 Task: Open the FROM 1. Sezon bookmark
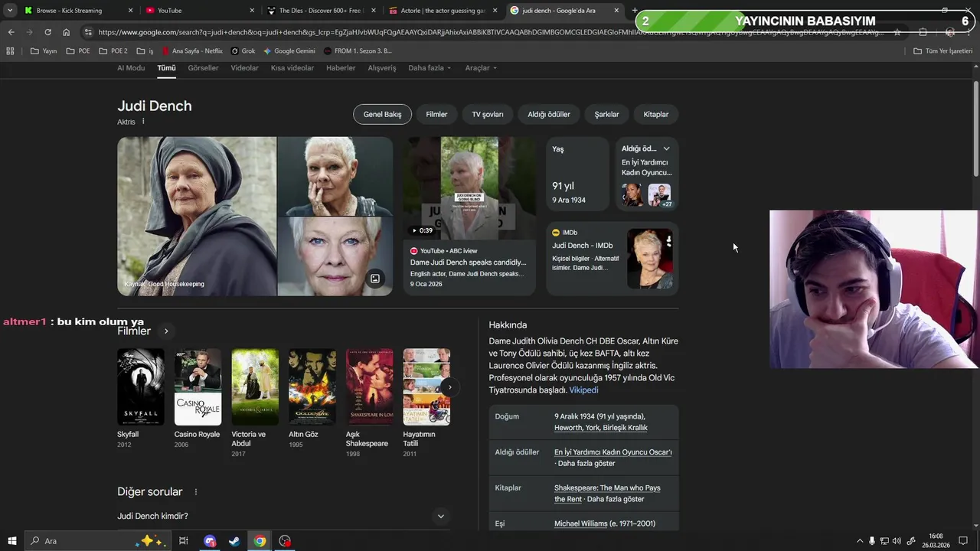[358, 51]
